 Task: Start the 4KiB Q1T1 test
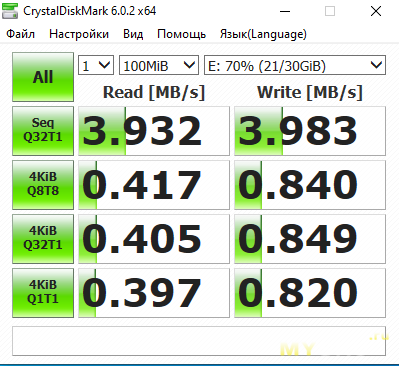point(43,293)
